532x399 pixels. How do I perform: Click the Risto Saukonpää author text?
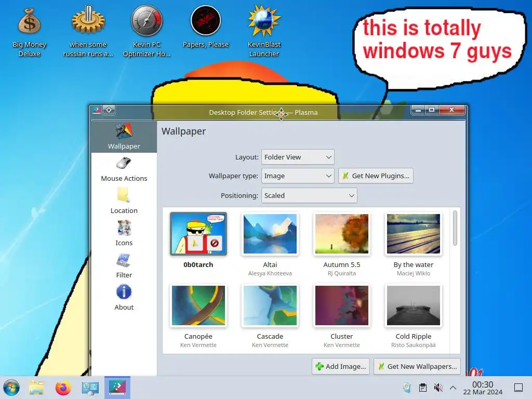(413, 345)
